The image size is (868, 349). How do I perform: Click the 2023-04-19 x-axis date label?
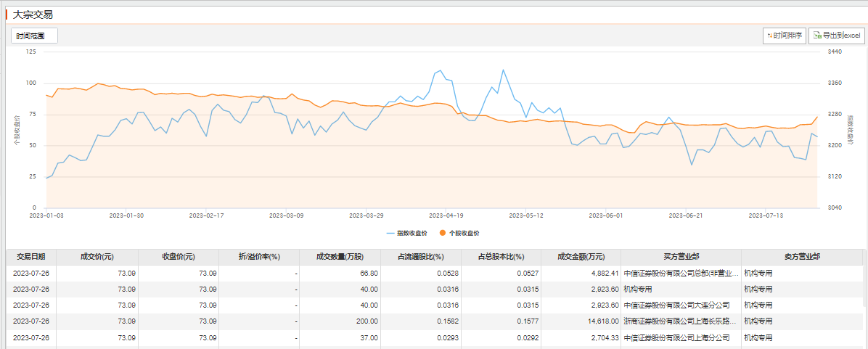(x=446, y=215)
